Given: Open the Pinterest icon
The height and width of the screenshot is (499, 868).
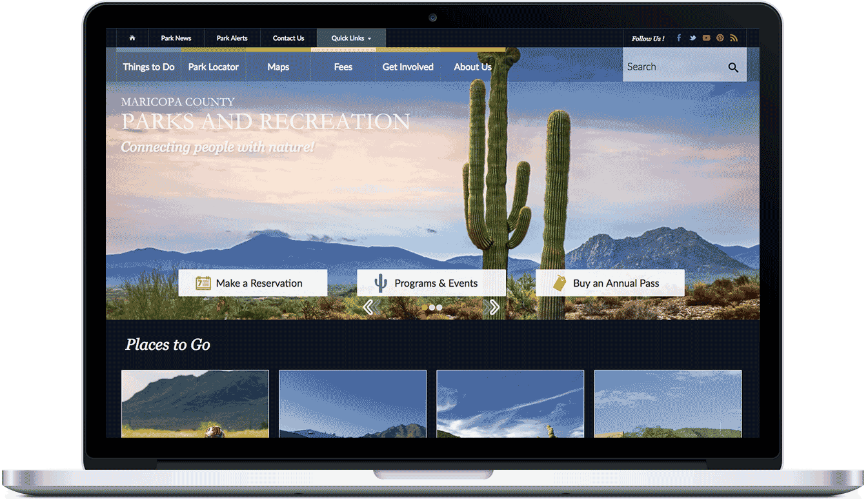Looking at the screenshot, I should pos(720,38).
